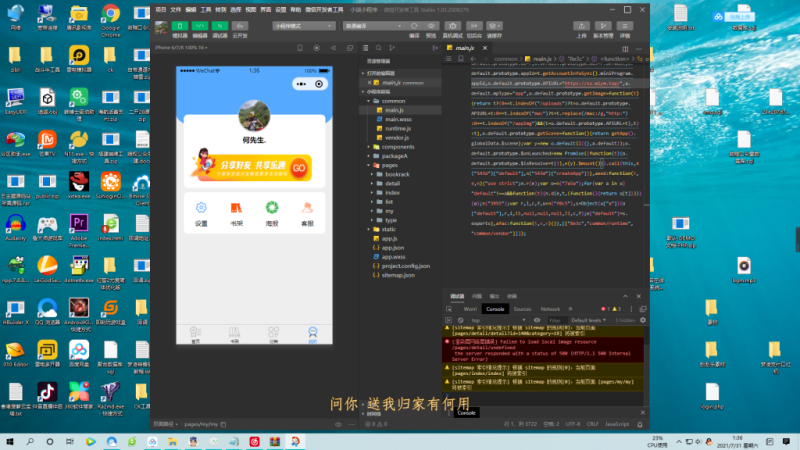Open the details (详情) icon
800x450 pixels.
[624, 26]
